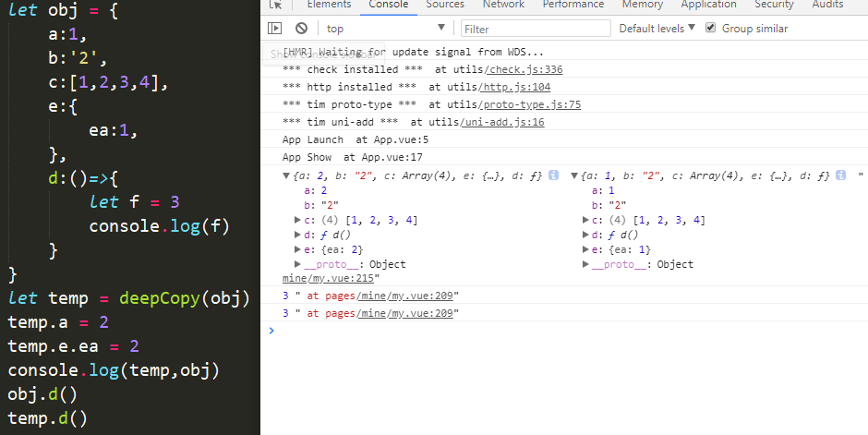The width and height of the screenshot is (868, 435).
Task: Focus the console Filter input field
Action: [536, 29]
